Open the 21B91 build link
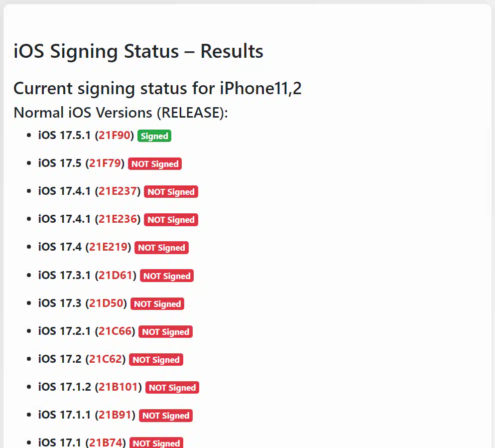495x448 pixels. point(115,415)
